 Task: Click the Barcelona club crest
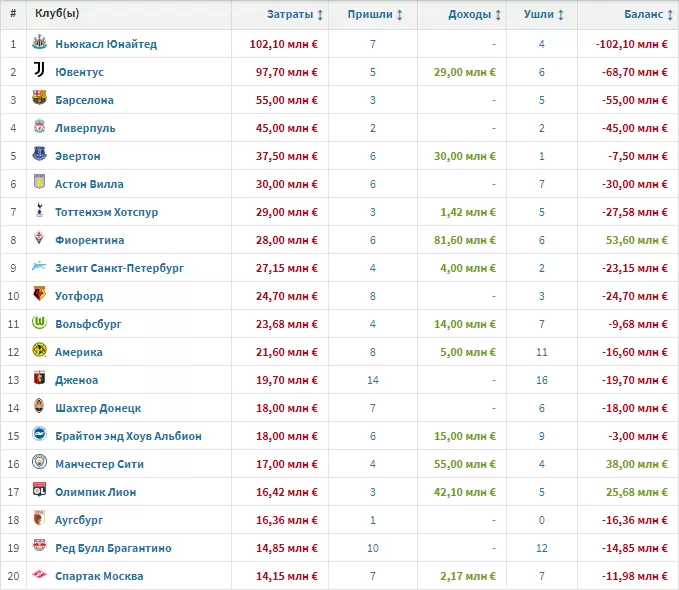point(39,97)
